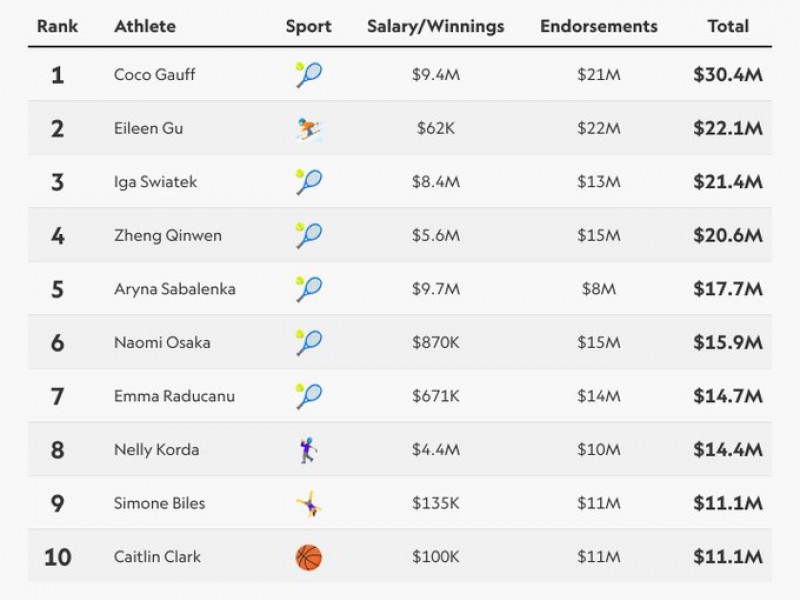The height and width of the screenshot is (600, 800).
Task: Click Eileen Gu's $22M endorsements value
Action: coord(599,129)
